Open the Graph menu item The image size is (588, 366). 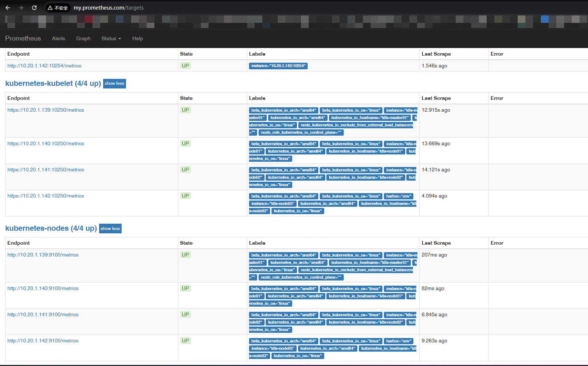point(83,38)
